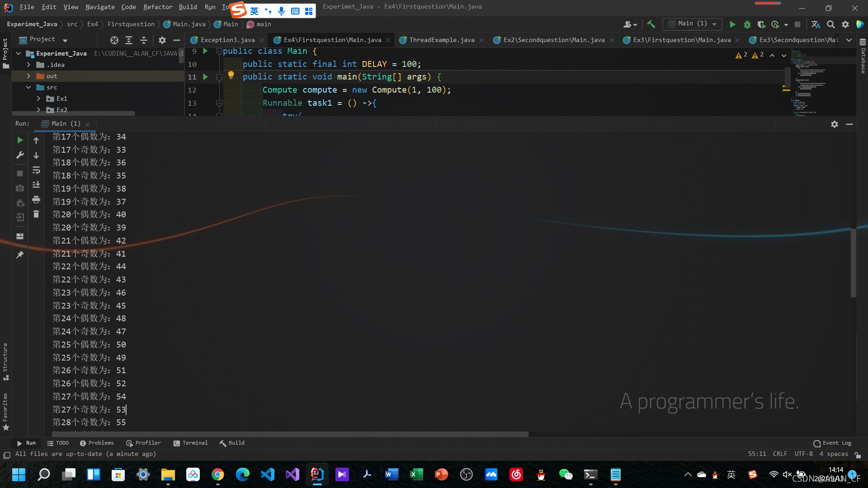This screenshot has height=488, width=868.
Task: Expand the Ex1 package folder
Action: 38,99
